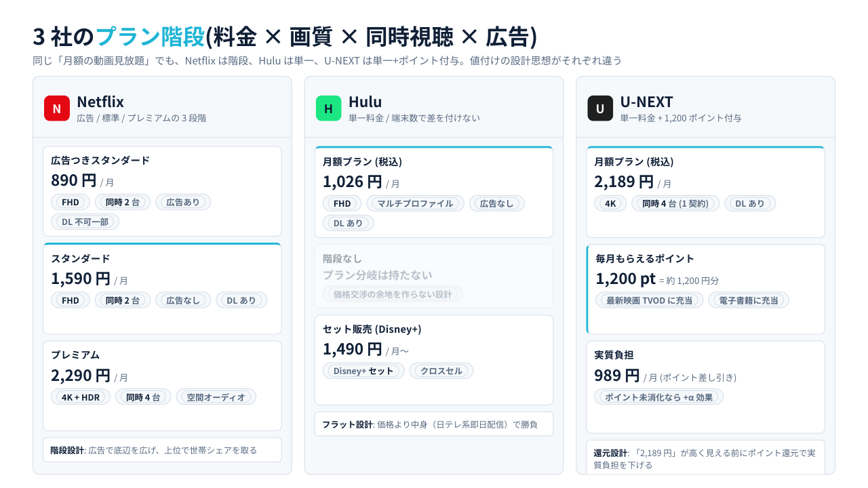The image size is (868, 488).
Task: Select the プレミアム plan title
Action: 75,354
